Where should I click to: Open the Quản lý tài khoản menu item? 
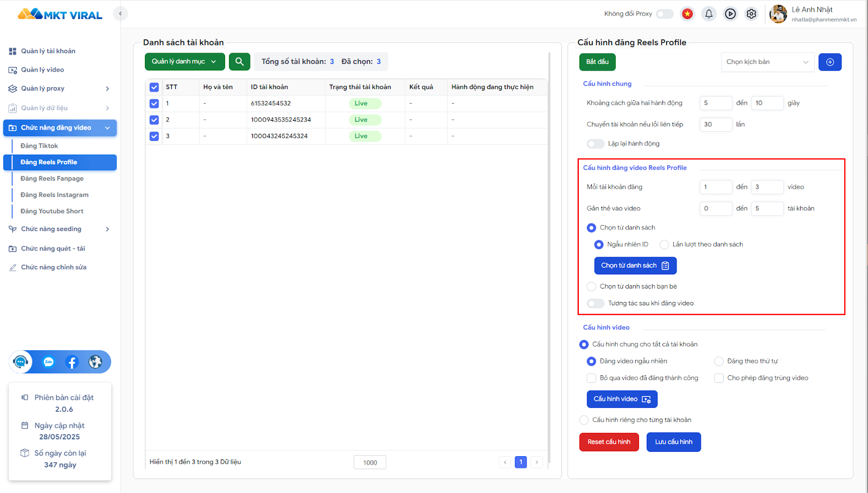click(x=48, y=51)
